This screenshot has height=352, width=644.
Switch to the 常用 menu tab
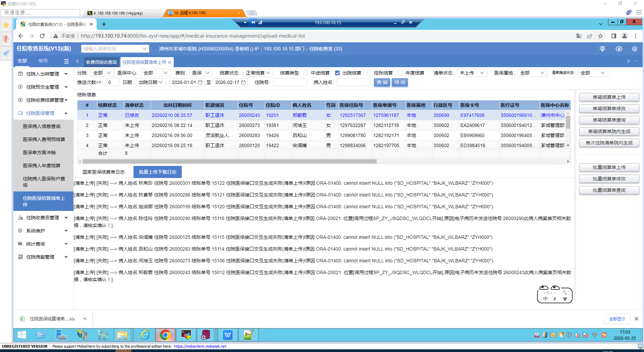pos(43,61)
